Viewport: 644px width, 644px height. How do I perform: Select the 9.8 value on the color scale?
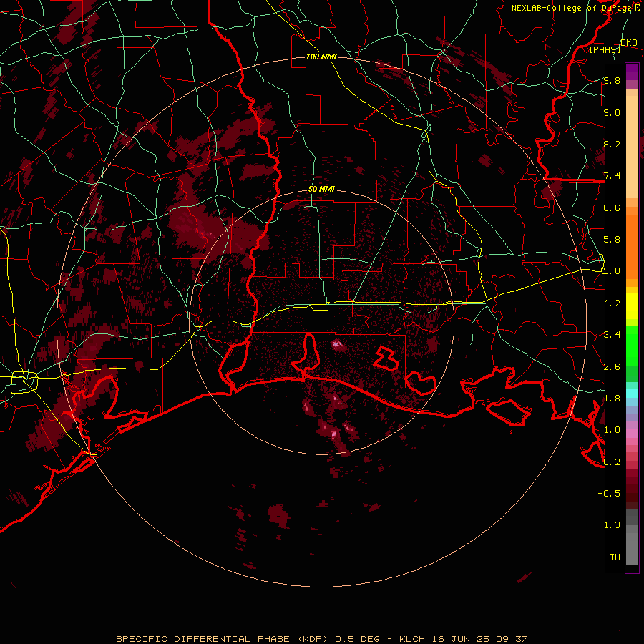[x=612, y=81]
